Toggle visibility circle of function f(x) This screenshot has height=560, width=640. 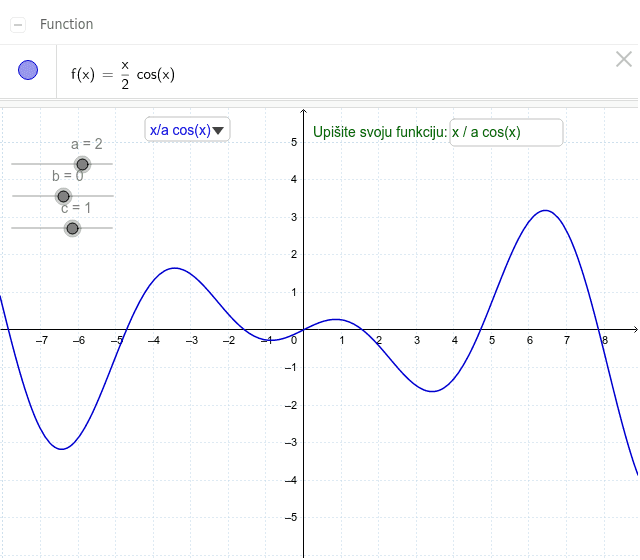pyautogui.click(x=28, y=70)
